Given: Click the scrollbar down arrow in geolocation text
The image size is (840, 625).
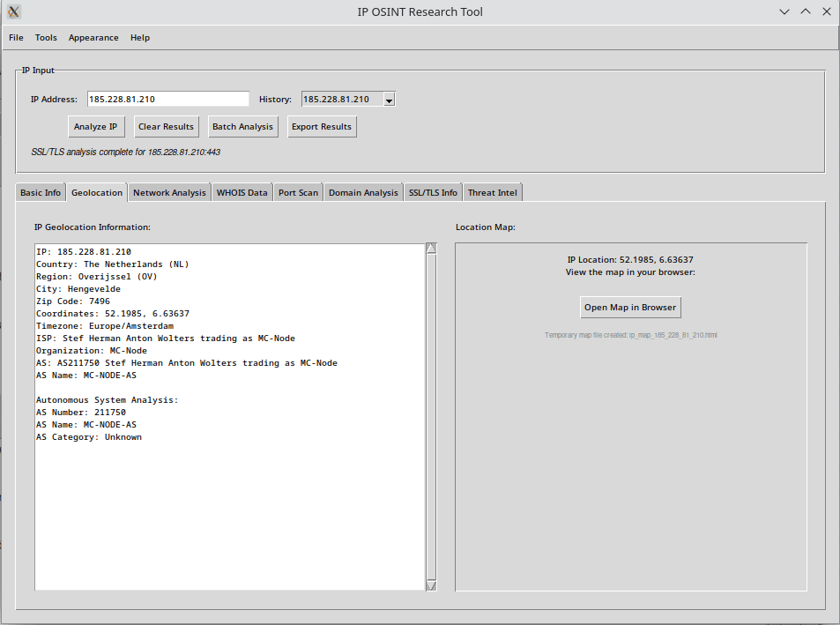Looking at the screenshot, I should point(431,585).
